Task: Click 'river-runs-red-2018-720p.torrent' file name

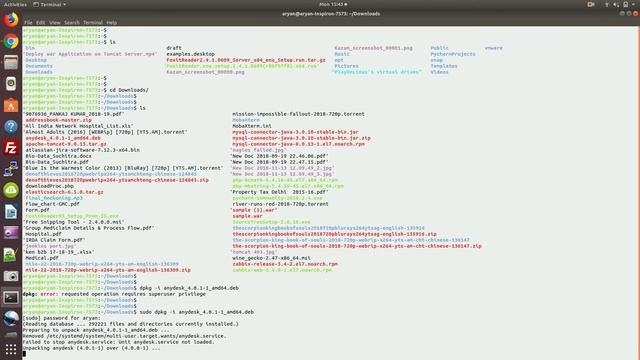Action: 280,204
